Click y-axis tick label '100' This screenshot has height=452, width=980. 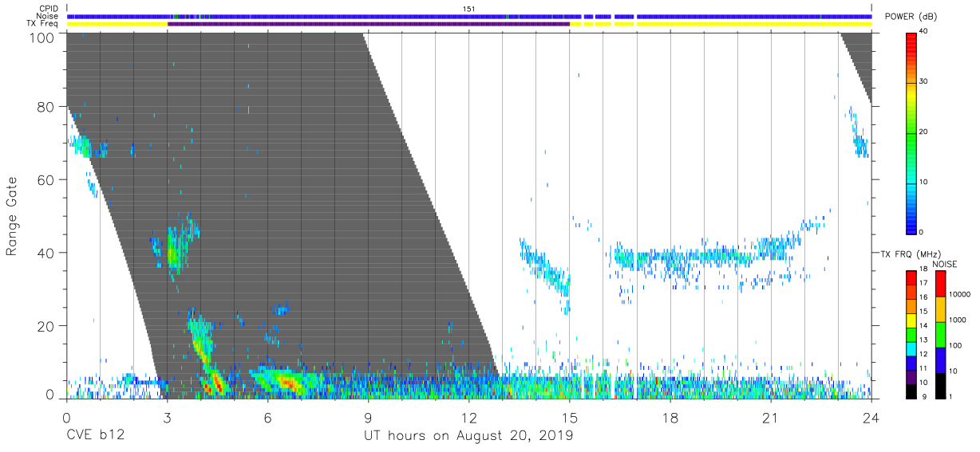tap(43, 37)
